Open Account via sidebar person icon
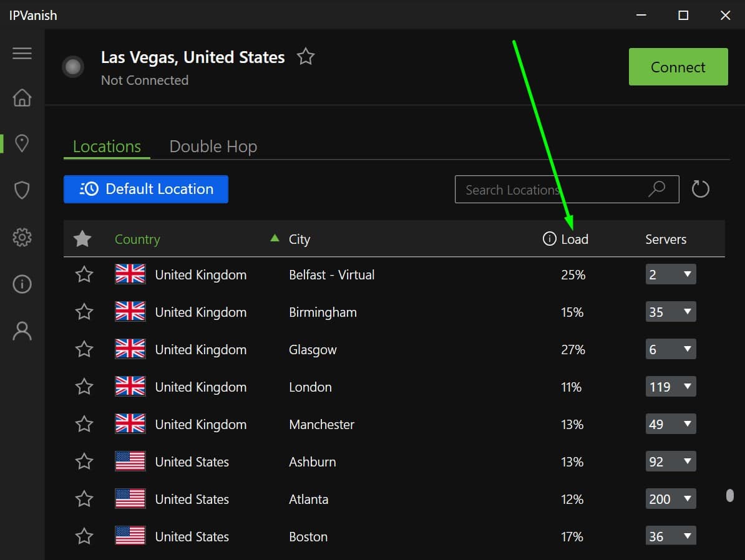This screenshot has height=560, width=745. (x=22, y=331)
